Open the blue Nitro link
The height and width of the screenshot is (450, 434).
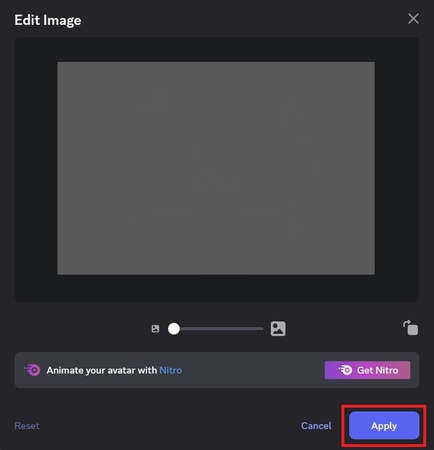tap(171, 370)
